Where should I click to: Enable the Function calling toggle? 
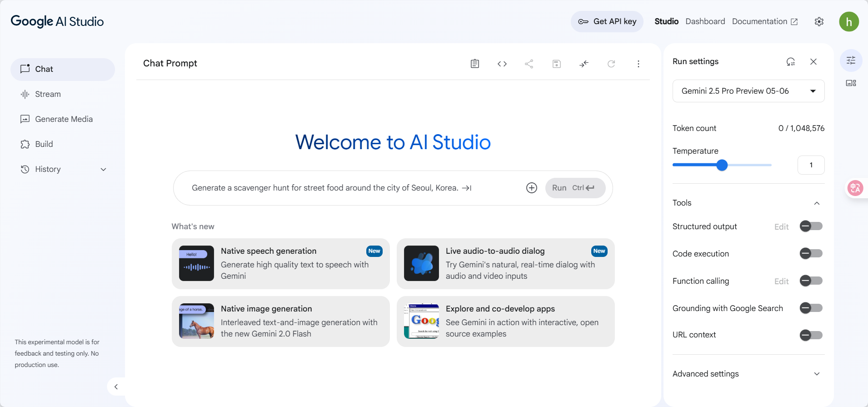(x=811, y=281)
